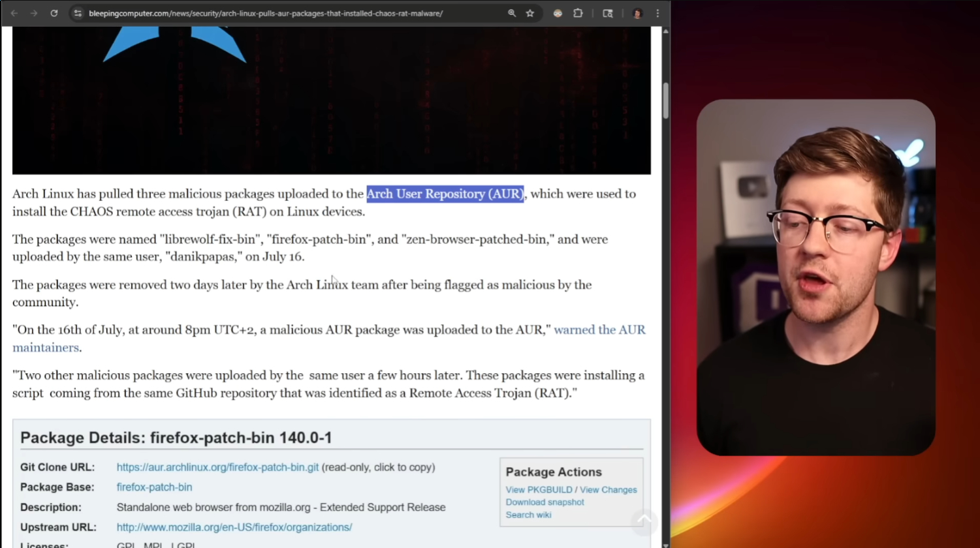980x548 pixels.
Task: Open the Chrome profile avatar
Action: (637, 13)
